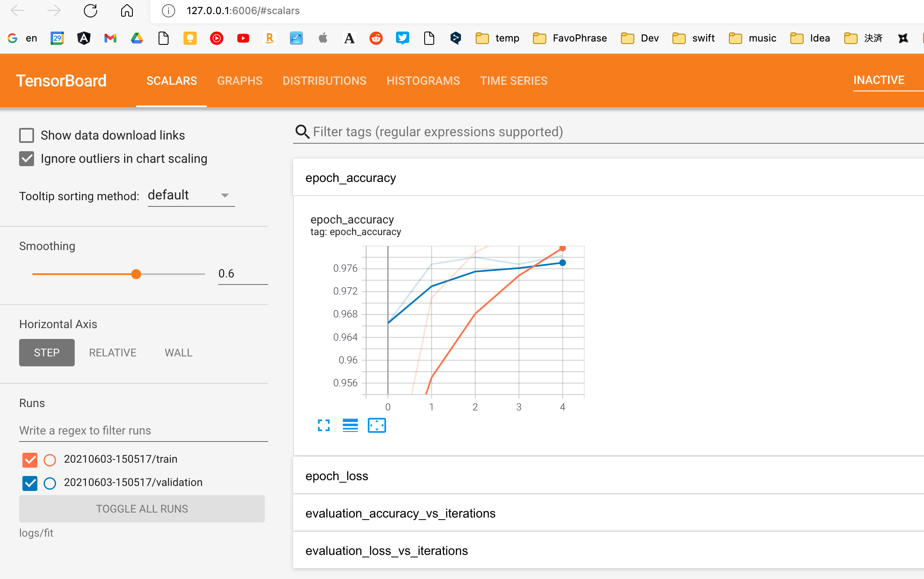Hide the 20210603-150517/train run

[30, 459]
